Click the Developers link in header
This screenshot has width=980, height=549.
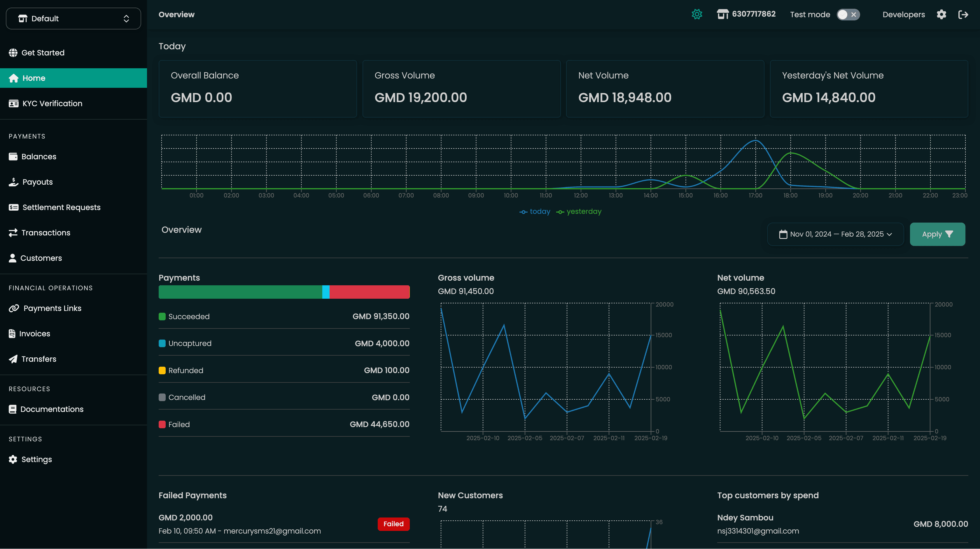tap(904, 15)
